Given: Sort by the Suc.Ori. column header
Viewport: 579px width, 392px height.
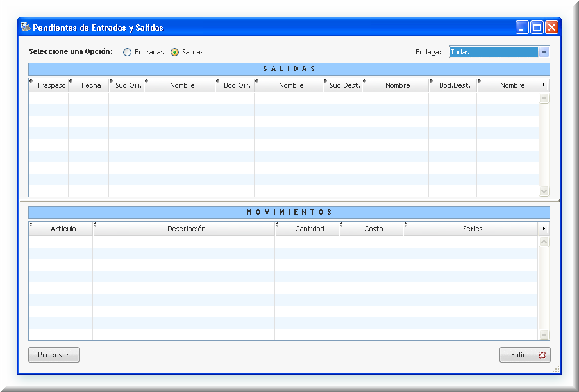Looking at the screenshot, I should (126, 85).
